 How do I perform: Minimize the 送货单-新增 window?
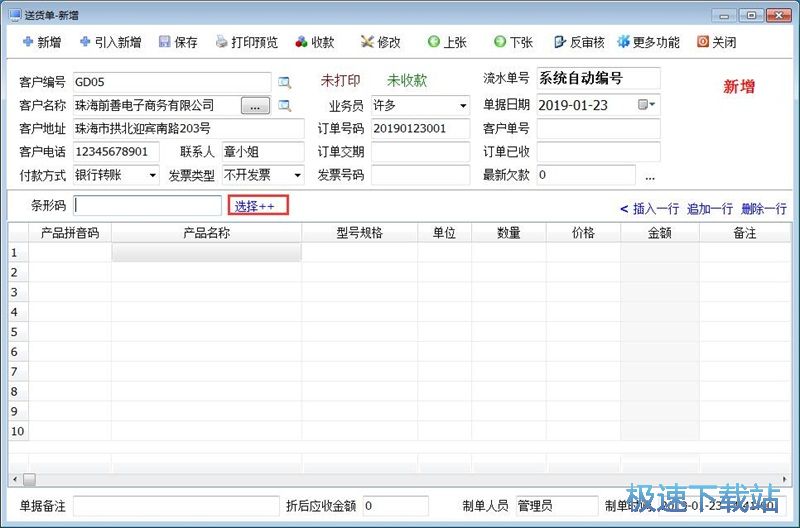click(724, 15)
